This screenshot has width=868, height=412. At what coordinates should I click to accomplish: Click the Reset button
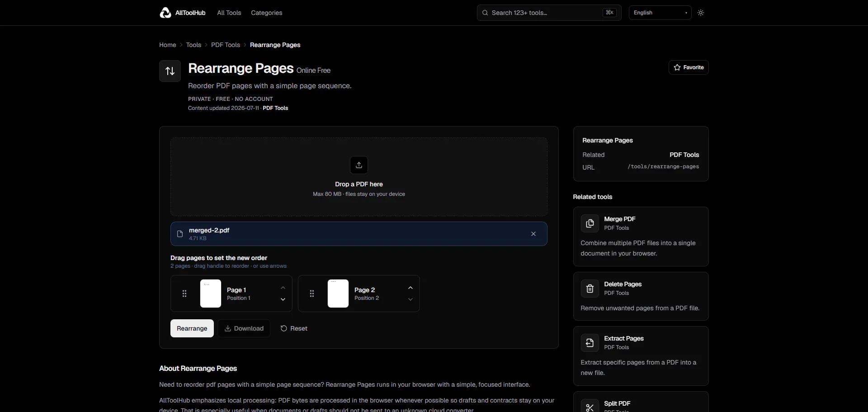tap(294, 328)
